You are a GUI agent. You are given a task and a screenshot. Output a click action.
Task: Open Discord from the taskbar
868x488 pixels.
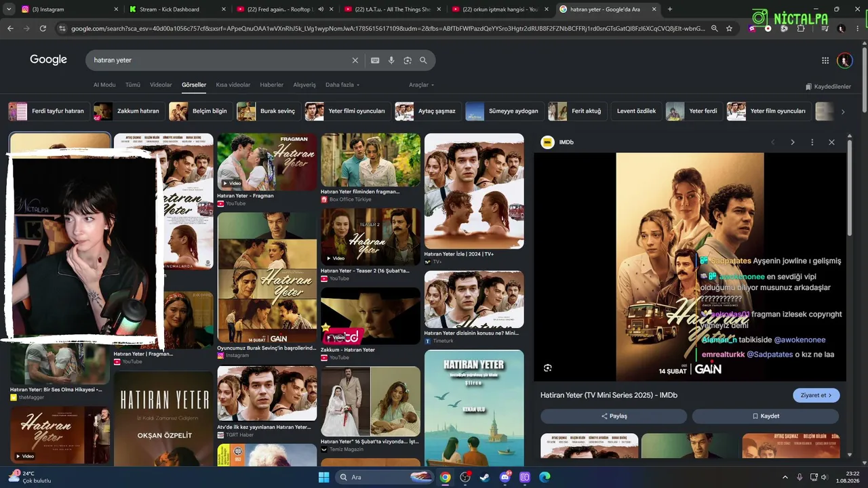pyautogui.click(x=505, y=477)
